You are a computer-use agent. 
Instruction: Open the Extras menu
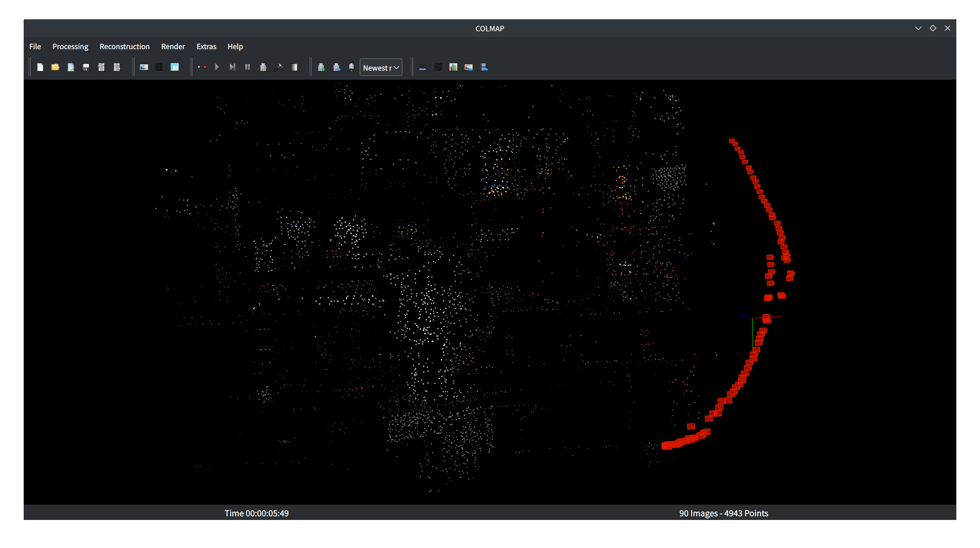(206, 46)
